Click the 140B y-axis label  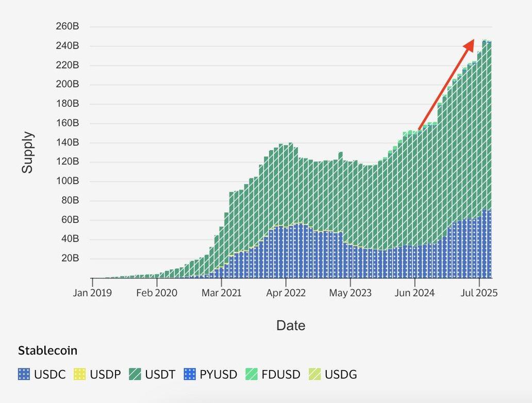pos(67,142)
